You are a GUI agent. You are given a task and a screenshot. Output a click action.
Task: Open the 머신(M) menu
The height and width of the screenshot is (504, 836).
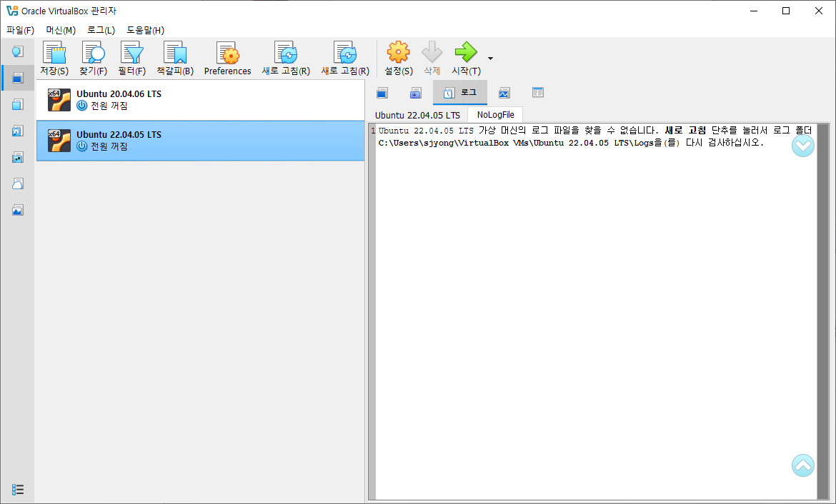61,31
